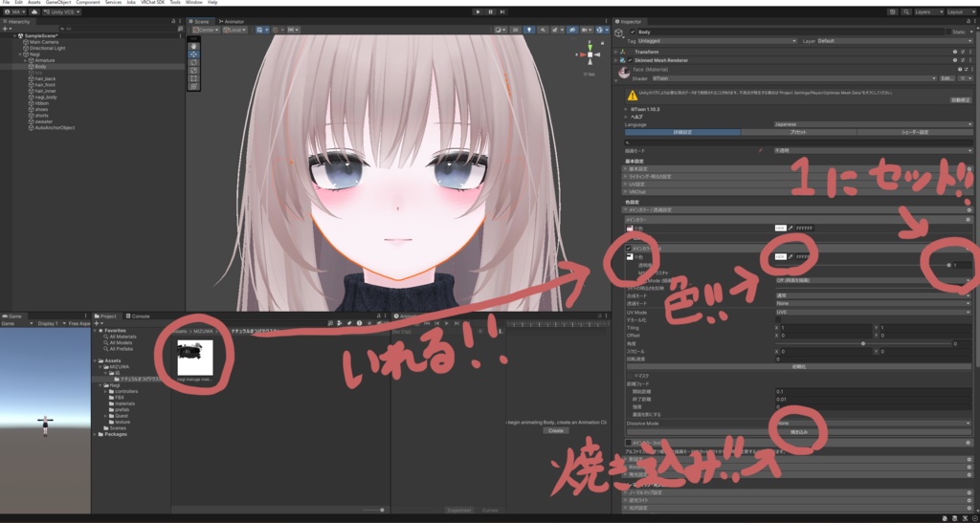The width and height of the screenshot is (980, 523).
Task: Click the Pause button
Action: coord(490,11)
